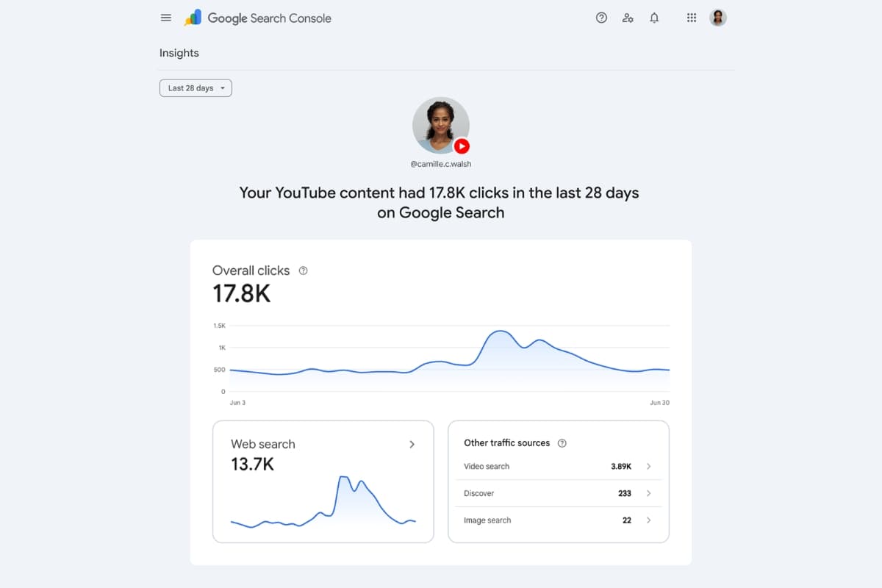Open users and settings icon
Viewport: 882px width, 588px height.
pyautogui.click(x=628, y=18)
